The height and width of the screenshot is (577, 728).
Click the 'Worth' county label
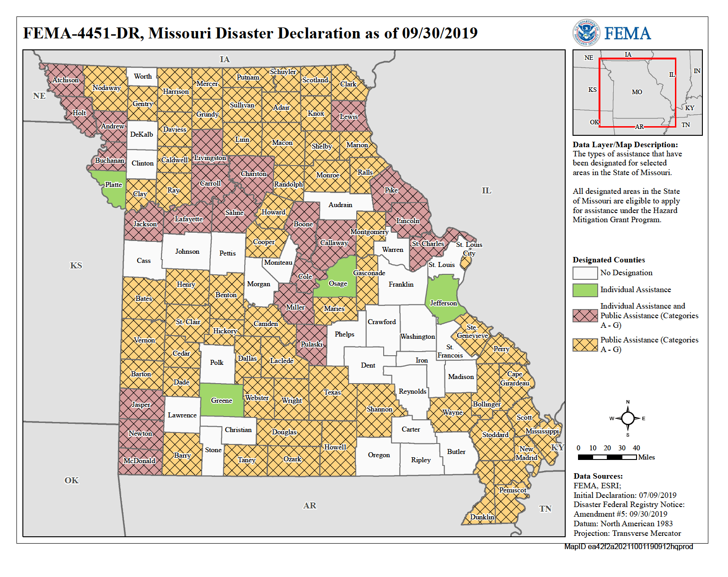[143, 76]
